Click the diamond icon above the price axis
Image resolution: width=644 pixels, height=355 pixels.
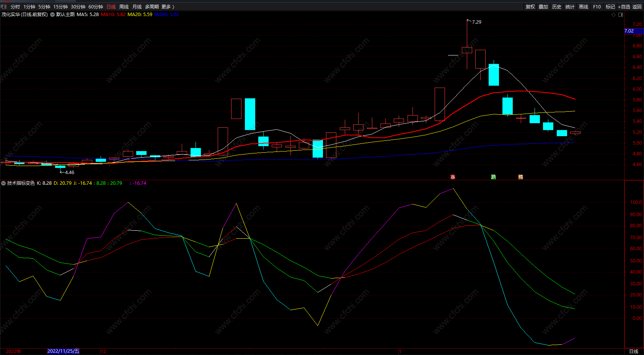(613, 15)
